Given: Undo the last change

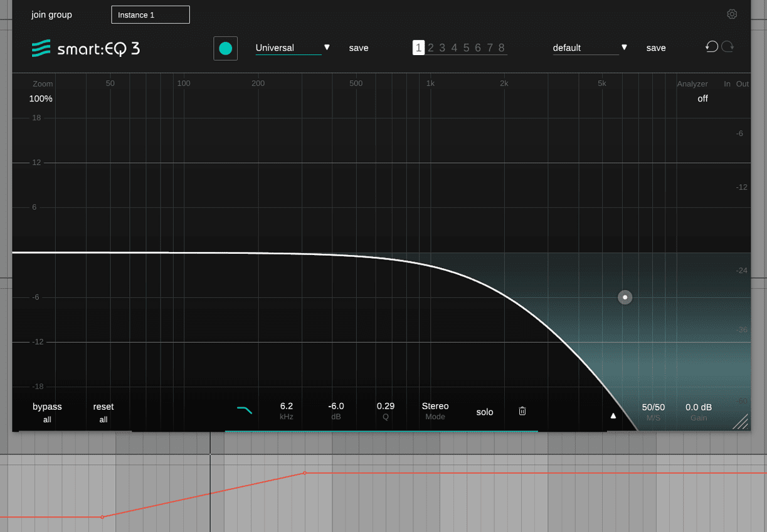Looking at the screenshot, I should coord(711,46).
